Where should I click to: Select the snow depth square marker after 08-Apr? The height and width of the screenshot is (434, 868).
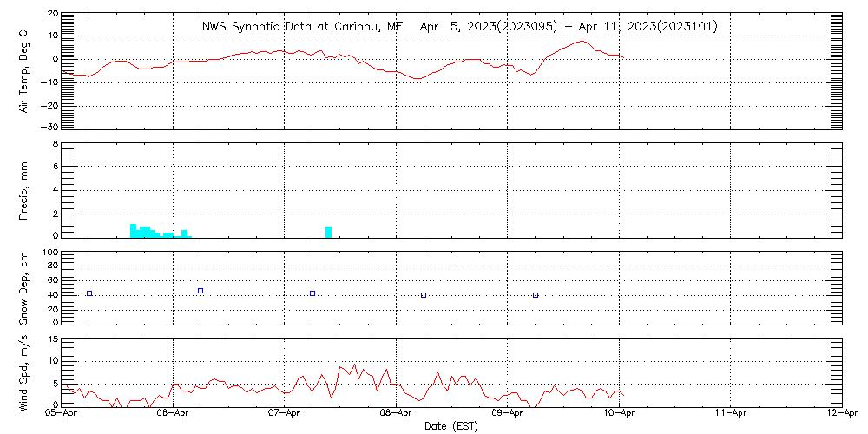click(424, 295)
